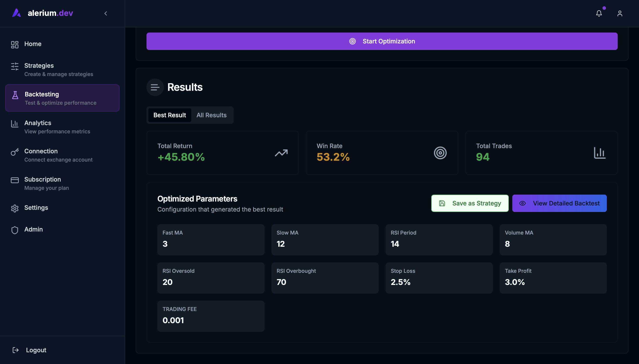Screen dimensions: 639x364
Task: Open the user profile icon
Action: [x=619, y=13]
